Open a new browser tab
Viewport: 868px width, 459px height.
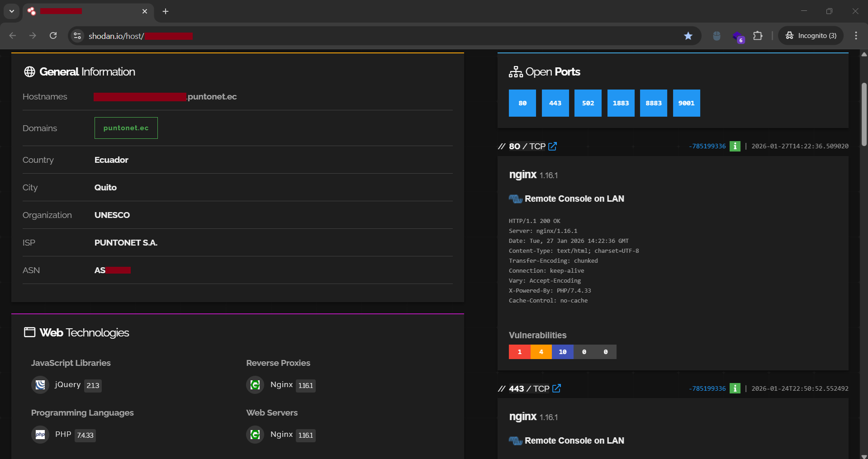pyautogui.click(x=166, y=11)
